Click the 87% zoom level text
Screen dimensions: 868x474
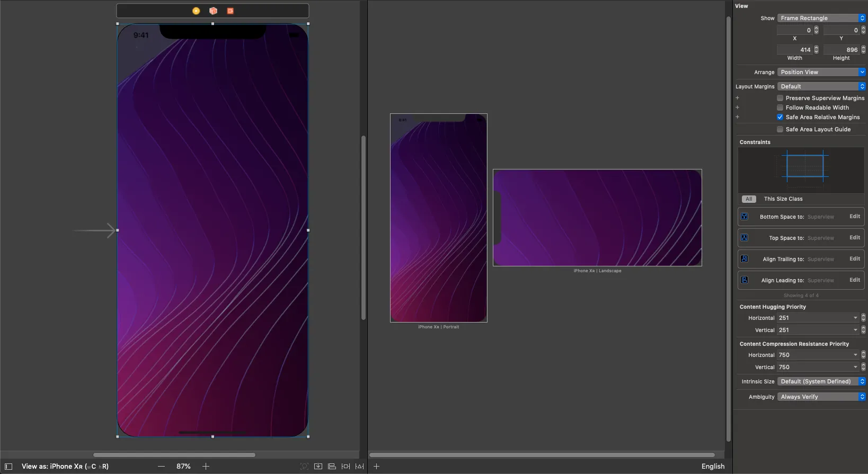pos(183,467)
